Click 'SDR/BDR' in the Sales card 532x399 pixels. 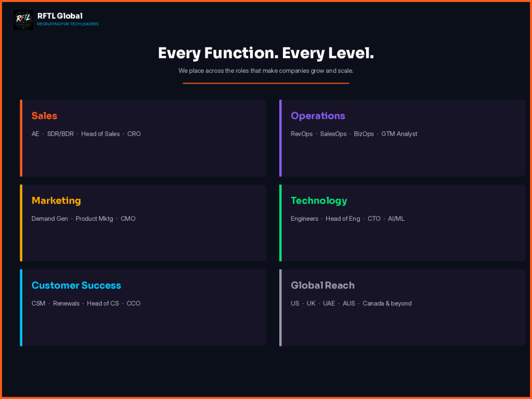61,134
